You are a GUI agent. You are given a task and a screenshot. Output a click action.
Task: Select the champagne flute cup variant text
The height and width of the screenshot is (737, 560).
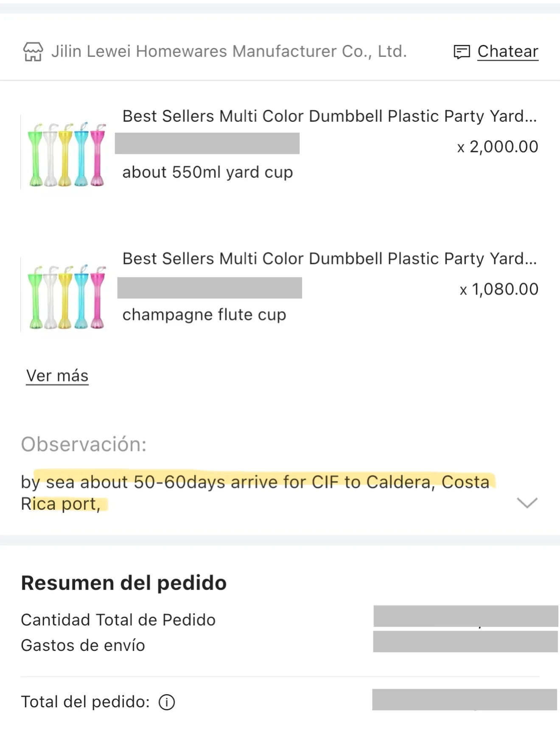tap(204, 315)
